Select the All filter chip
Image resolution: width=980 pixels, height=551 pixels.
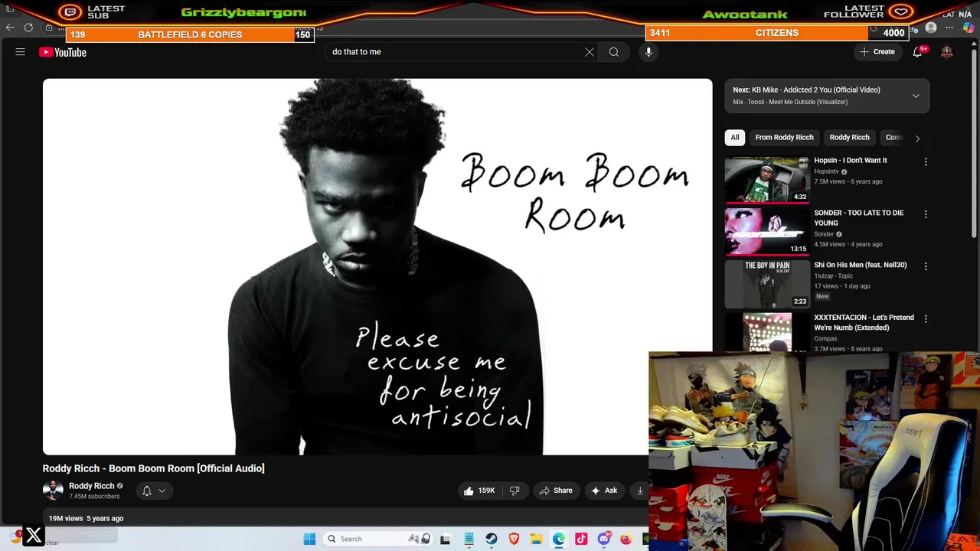tap(735, 138)
